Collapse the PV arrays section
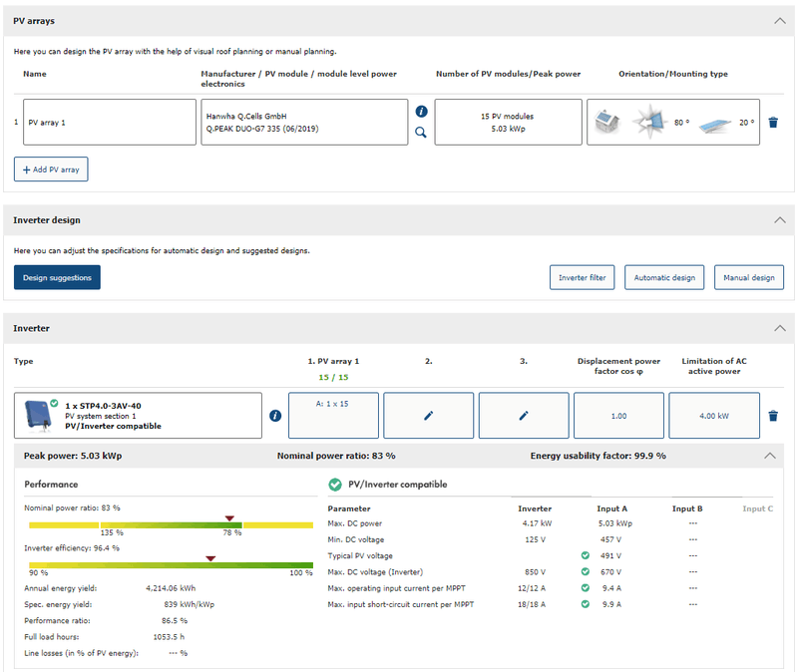The width and height of the screenshot is (798, 672). click(x=779, y=20)
